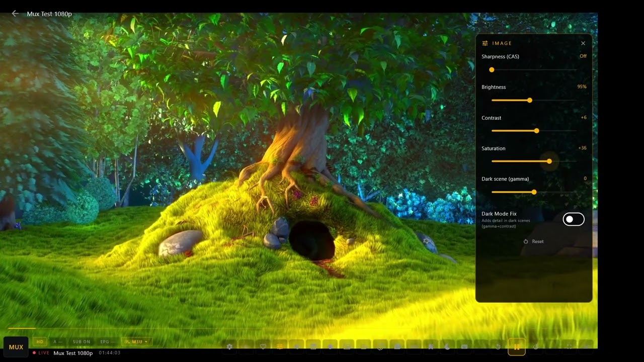Click the Reset button in the IMAGE panel
The width and height of the screenshot is (644, 362).
(533, 241)
